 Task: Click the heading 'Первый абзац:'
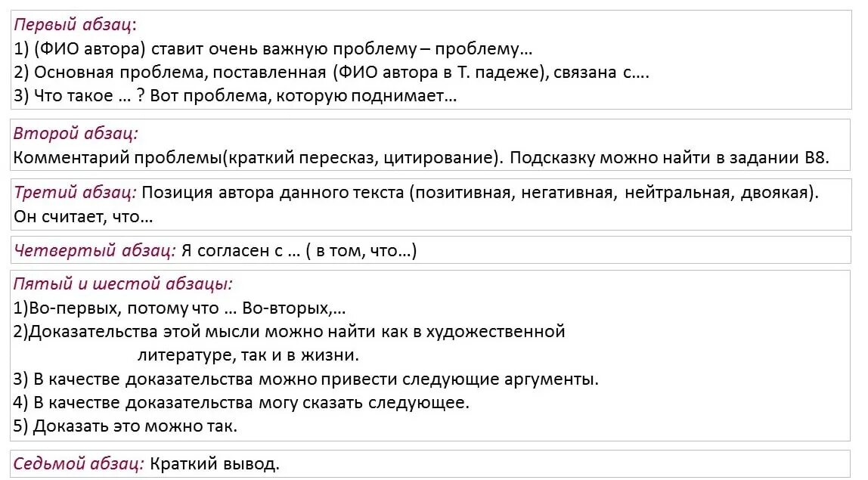75,25
